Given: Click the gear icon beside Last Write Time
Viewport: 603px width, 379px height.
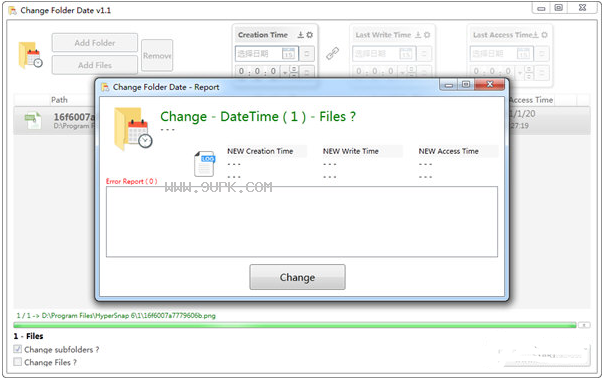Looking at the screenshot, I should [427, 35].
